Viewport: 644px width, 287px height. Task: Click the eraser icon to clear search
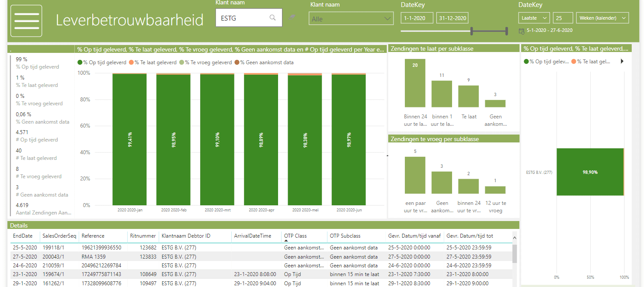(x=292, y=17)
